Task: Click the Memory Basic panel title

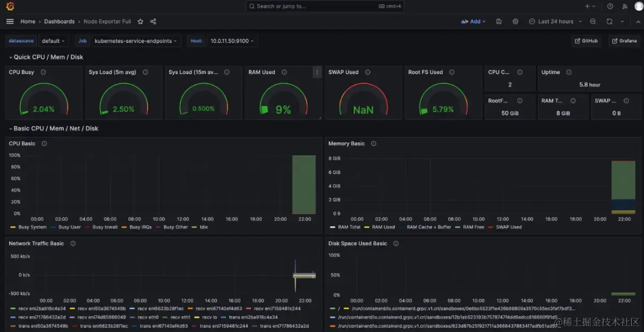Action: pos(347,143)
